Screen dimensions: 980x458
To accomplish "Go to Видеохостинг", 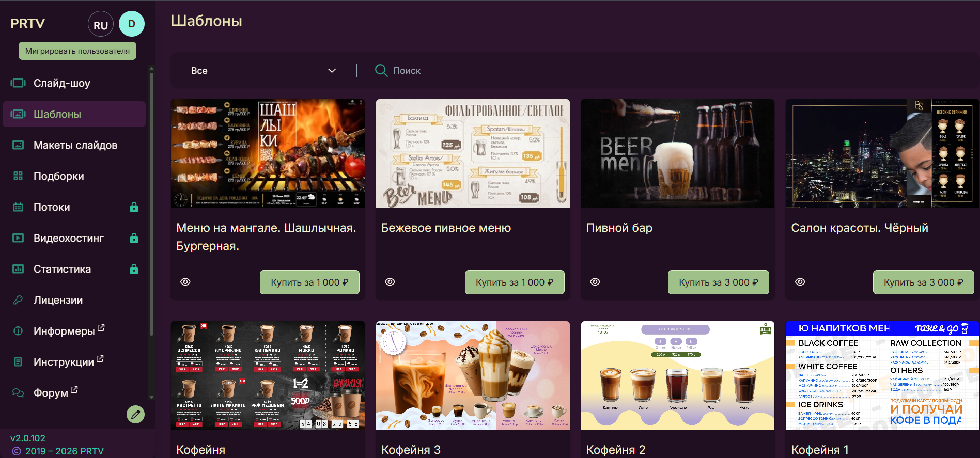I will (74, 238).
